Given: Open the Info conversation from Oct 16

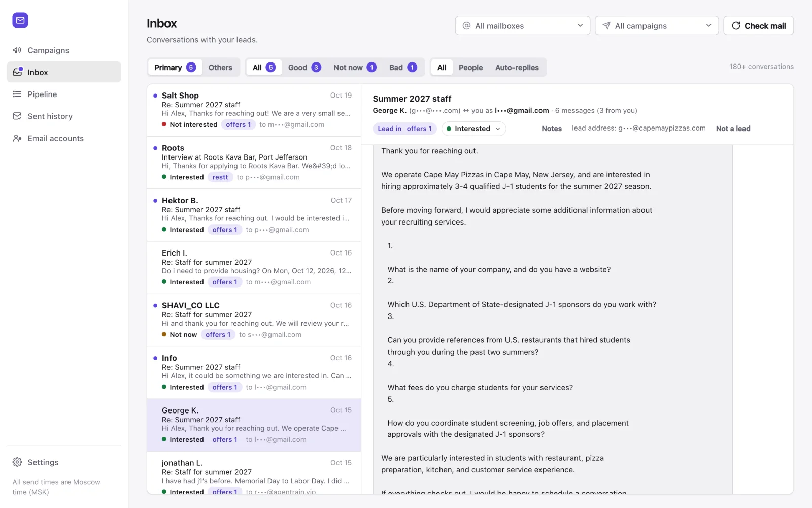Looking at the screenshot, I should pyautogui.click(x=254, y=372).
